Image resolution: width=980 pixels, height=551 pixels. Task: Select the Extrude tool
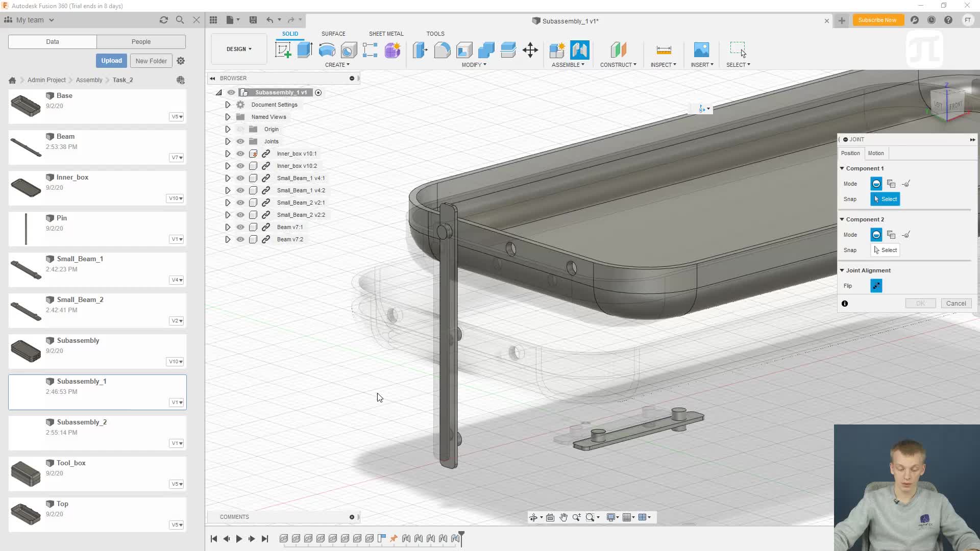point(305,50)
